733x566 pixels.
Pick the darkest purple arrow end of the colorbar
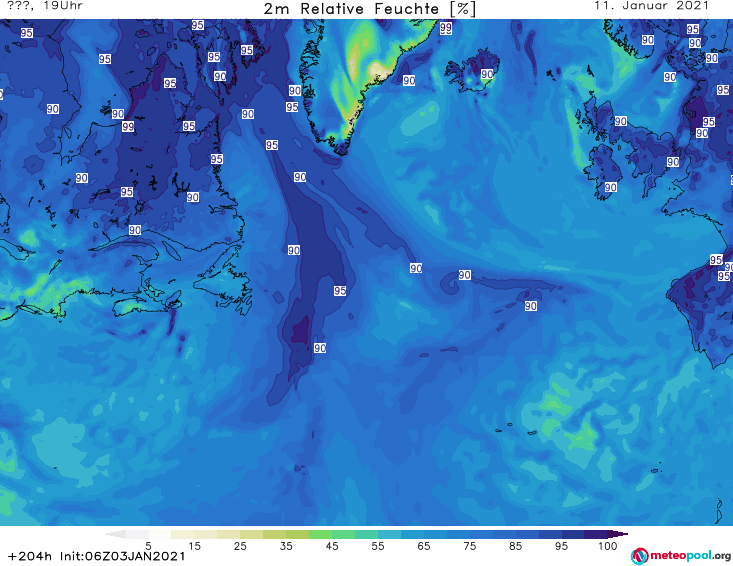point(618,534)
